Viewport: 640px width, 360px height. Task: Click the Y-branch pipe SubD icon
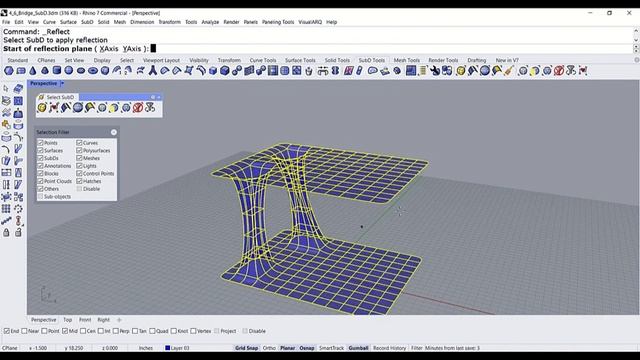(x=152, y=71)
